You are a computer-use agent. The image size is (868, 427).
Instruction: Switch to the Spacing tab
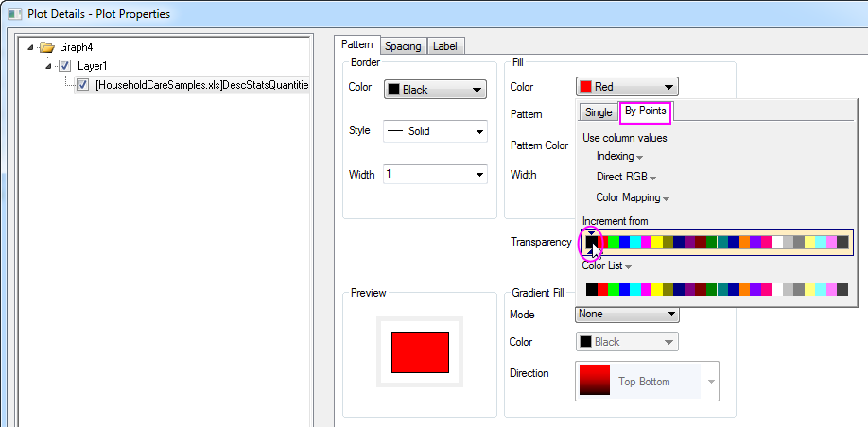[403, 46]
